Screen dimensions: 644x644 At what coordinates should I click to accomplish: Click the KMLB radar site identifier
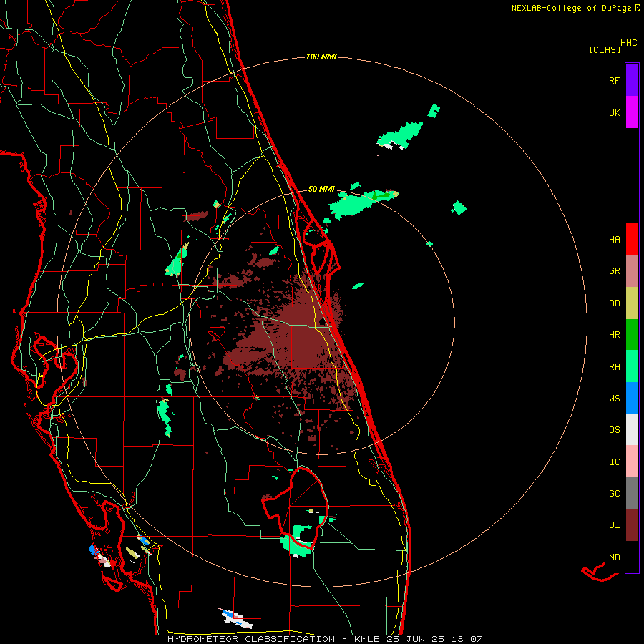pos(368,639)
